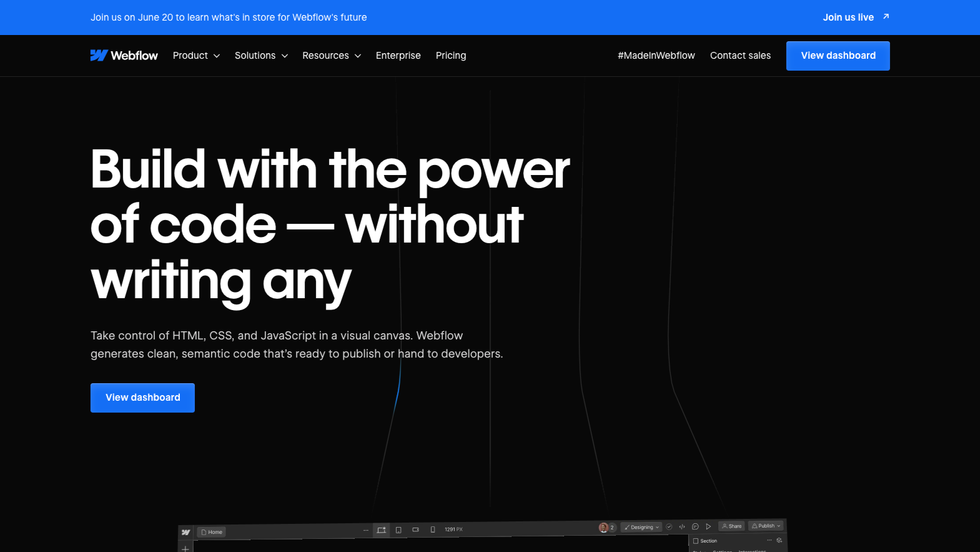This screenshot has width=980, height=552.
Task: Open the Product dropdown menu
Action: 196,56
